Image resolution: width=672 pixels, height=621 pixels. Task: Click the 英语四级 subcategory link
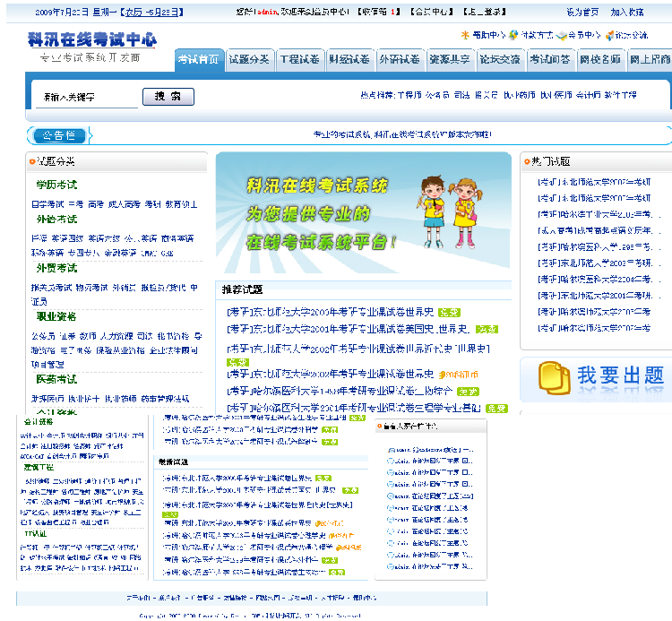67,238
